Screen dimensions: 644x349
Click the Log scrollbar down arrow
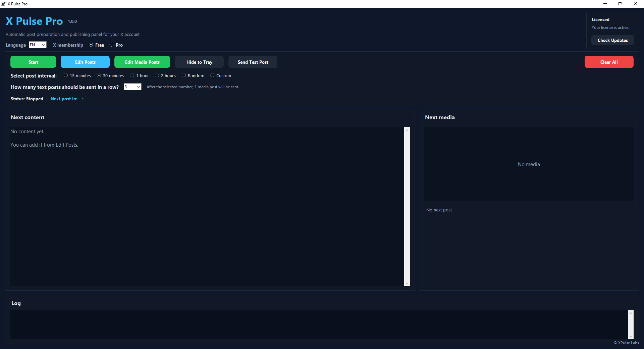(631, 337)
